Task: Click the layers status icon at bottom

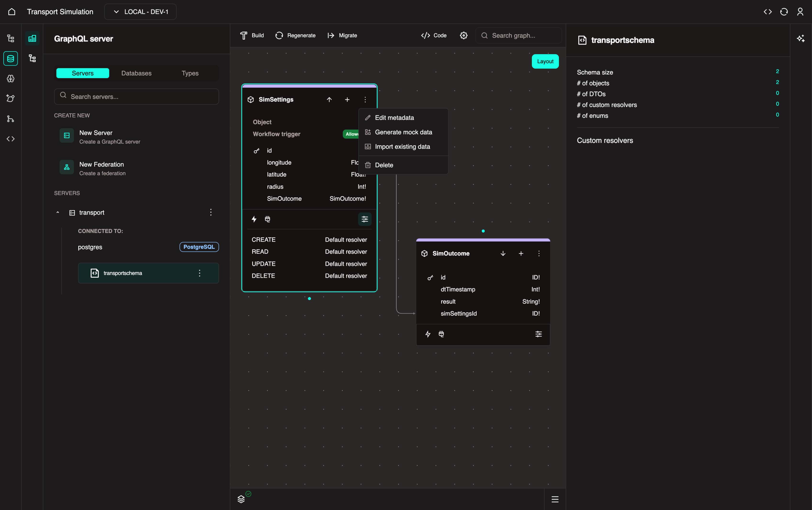Action: pyautogui.click(x=241, y=499)
